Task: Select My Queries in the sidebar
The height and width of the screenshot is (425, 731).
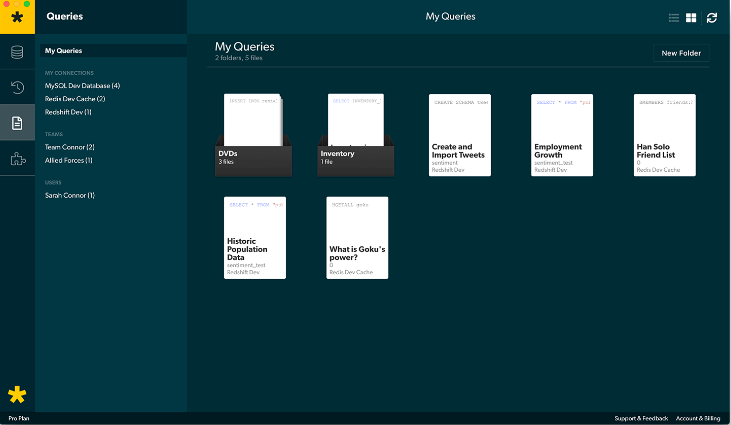Action: (x=64, y=51)
